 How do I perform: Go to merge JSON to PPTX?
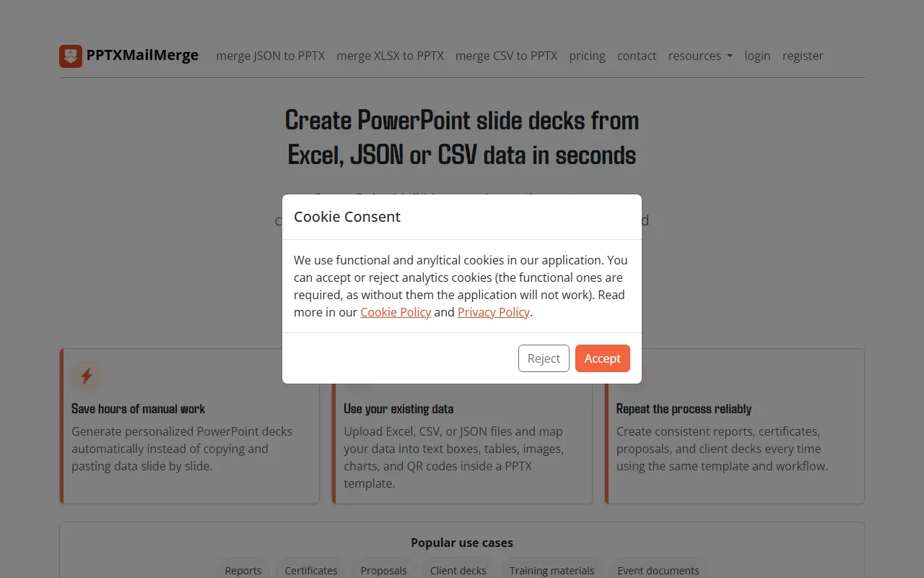click(x=271, y=56)
